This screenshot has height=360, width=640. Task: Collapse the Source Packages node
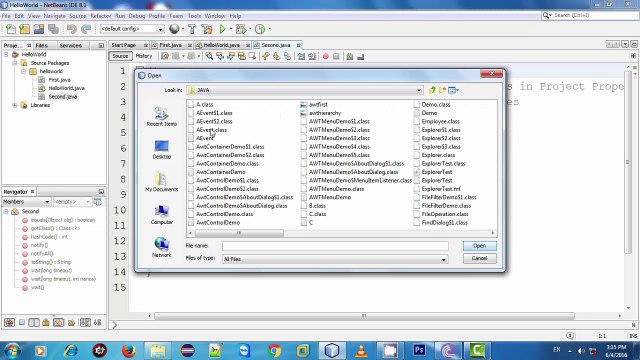click(15, 63)
